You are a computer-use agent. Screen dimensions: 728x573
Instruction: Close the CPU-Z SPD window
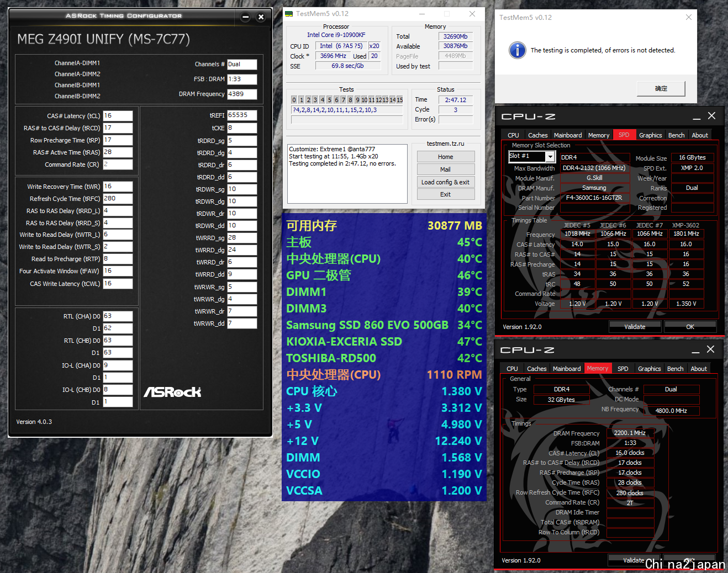(711, 116)
